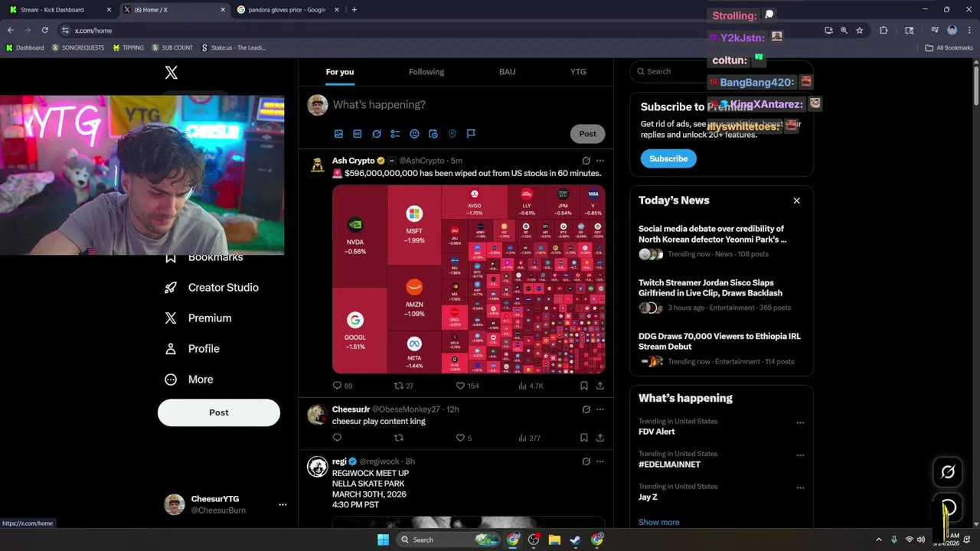Open Premium from sidebar
Image resolution: width=980 pixels, height=551 pixels.
198,318
